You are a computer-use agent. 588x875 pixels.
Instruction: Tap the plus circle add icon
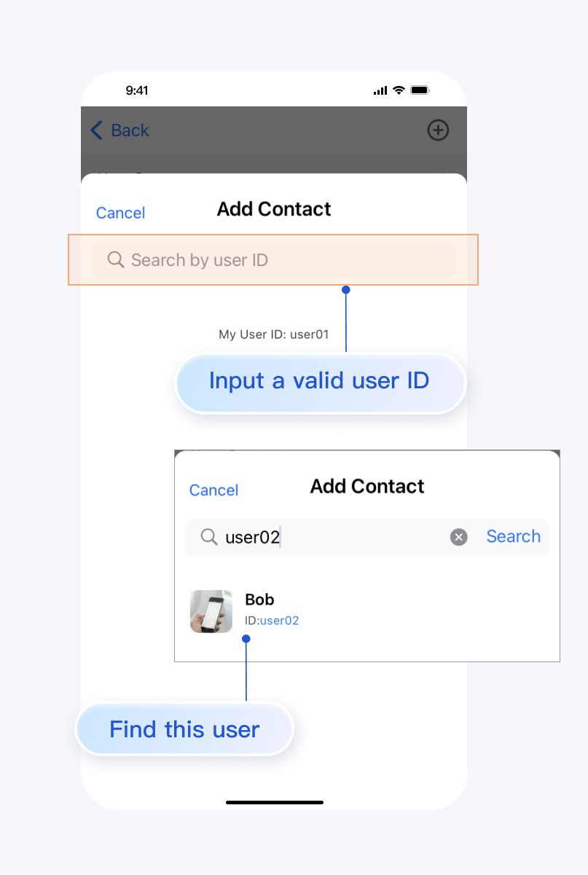point(437,130)
